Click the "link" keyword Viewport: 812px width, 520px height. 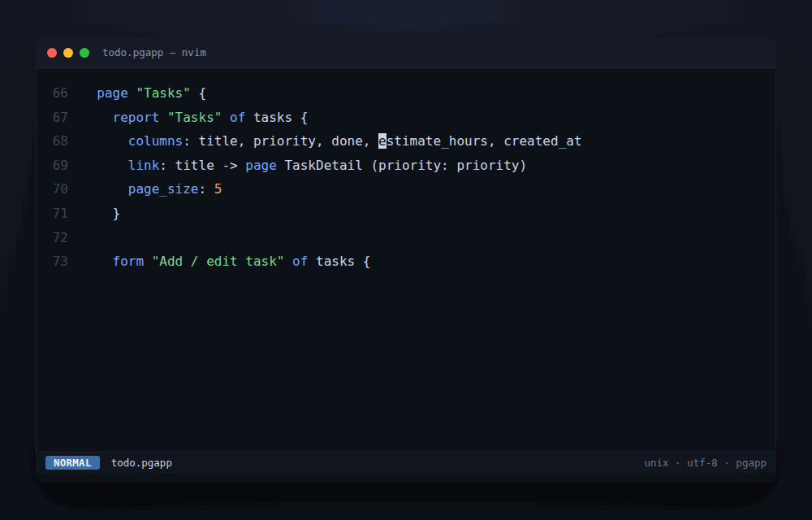point(144,165)
